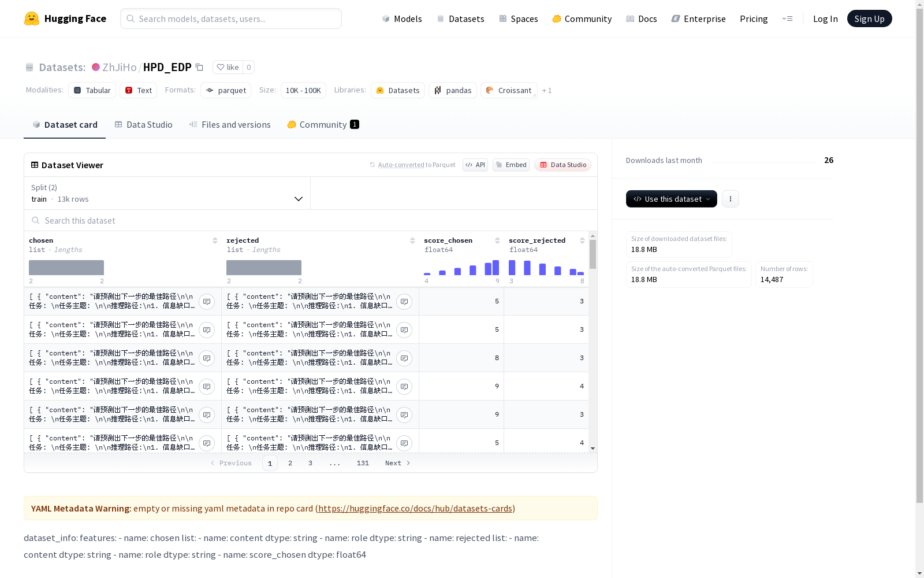Expand chat preview in fifth chosen row
Viewport: 924px width, 578px height.
(x=207, y=415)
